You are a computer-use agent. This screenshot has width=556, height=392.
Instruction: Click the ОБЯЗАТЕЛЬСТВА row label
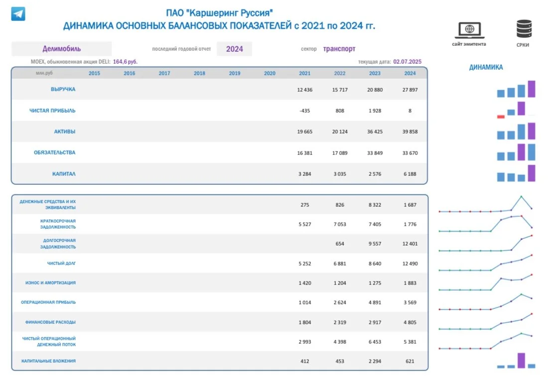click(x=55, y=153)
